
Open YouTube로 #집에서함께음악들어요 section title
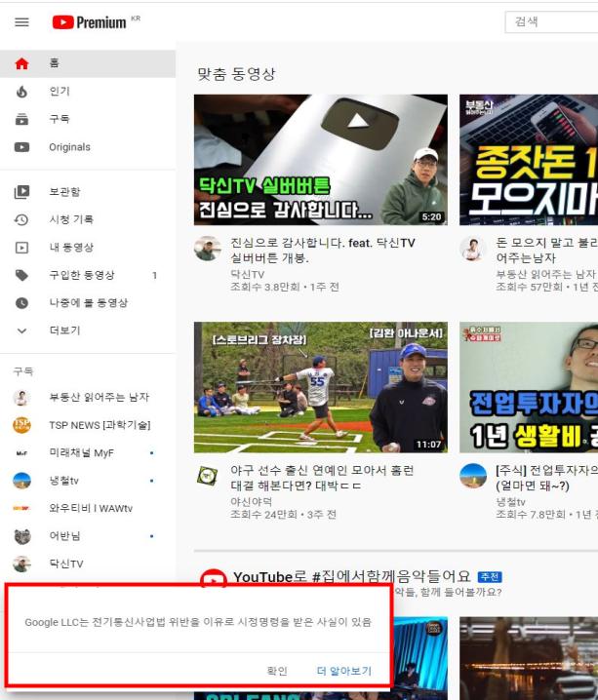tap(352, 577)
